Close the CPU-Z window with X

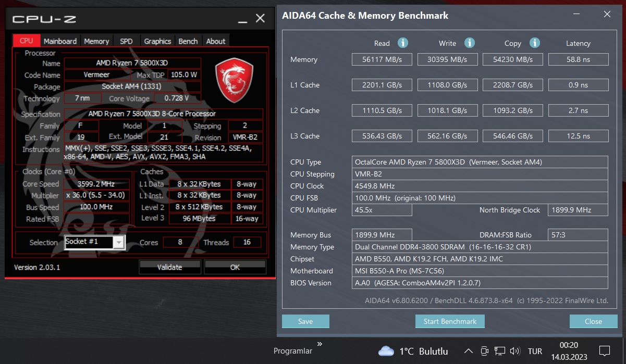coord(260,19)
